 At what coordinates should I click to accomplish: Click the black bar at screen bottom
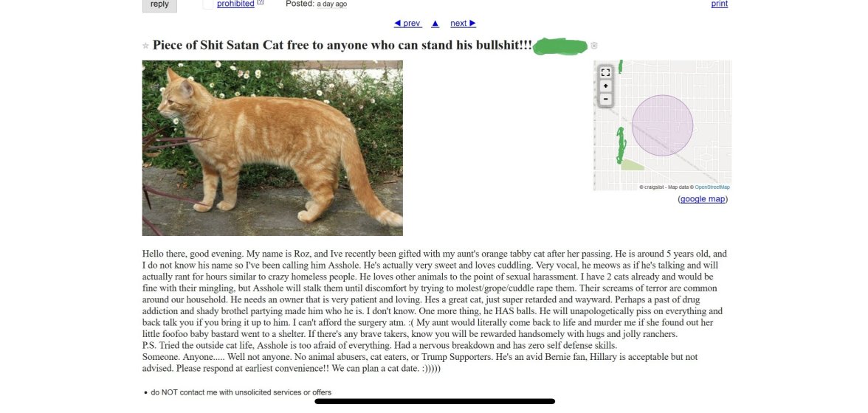pyautogui.click(x=435, y=402)
